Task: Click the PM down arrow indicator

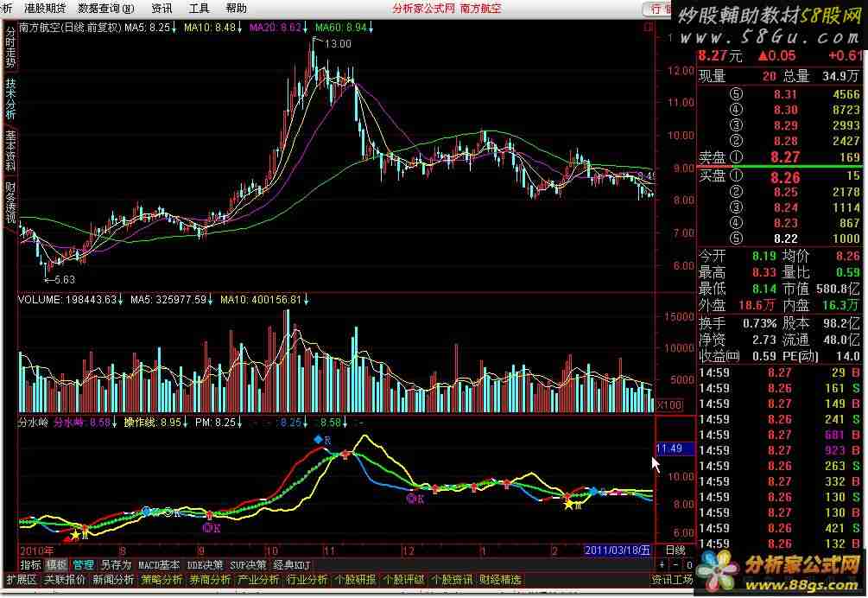Action: 239,423
